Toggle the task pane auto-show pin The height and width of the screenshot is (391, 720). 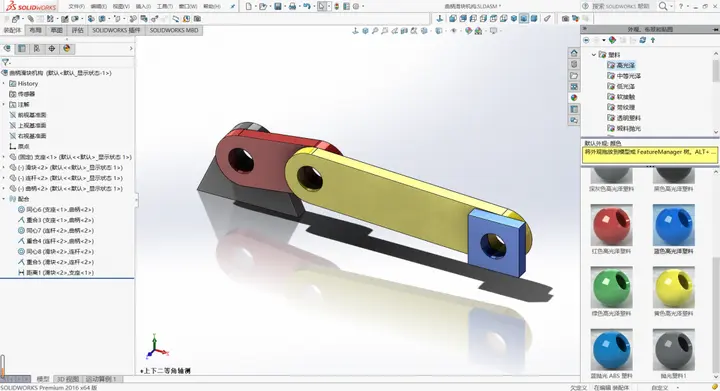[715, 29]
